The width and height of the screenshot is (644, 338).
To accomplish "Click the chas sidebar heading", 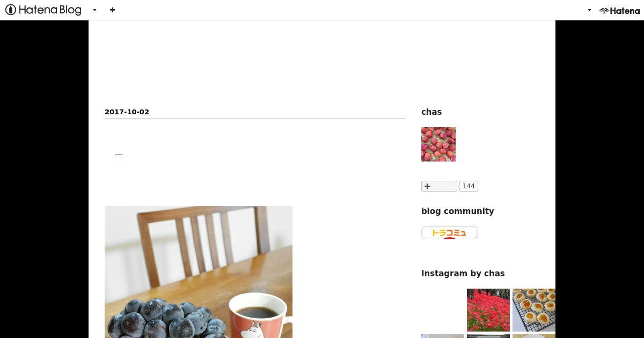I will point(431,112).
